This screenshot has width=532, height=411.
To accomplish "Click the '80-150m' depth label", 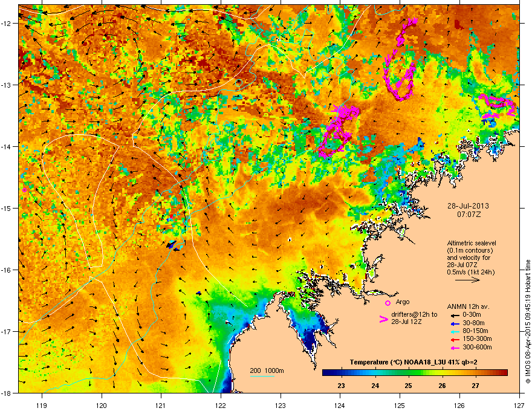I will tap(475, 331).
